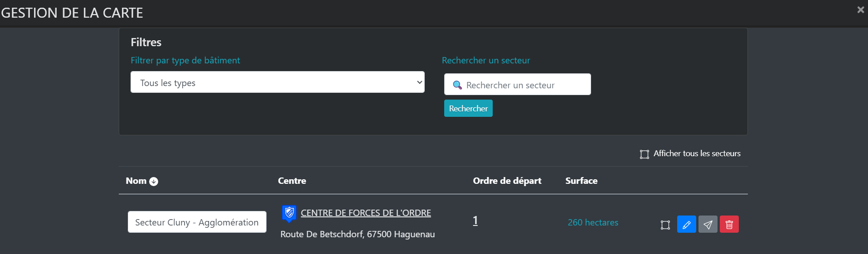The image size is (868, 254).
Task: Open the building type filter dropdown
Action: tap(277, 82)
